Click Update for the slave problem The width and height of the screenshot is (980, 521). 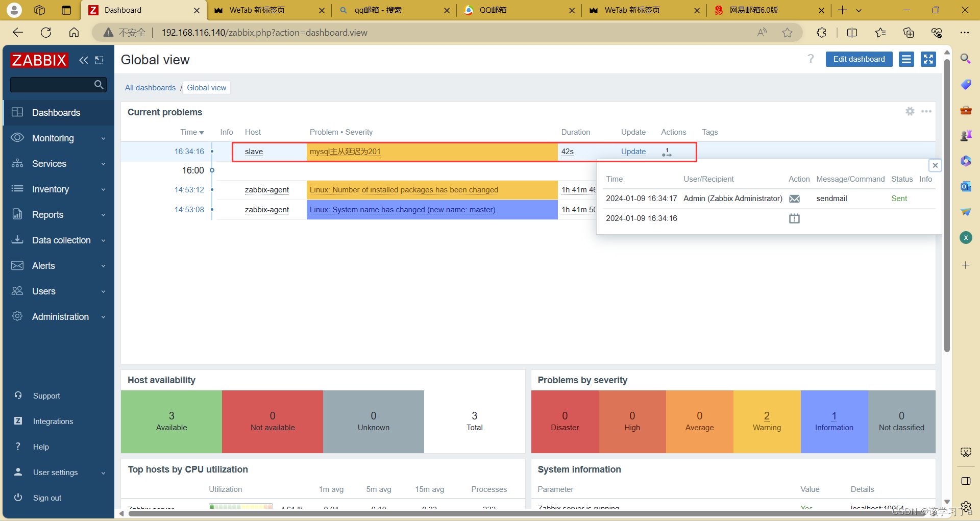click(633, 152)
